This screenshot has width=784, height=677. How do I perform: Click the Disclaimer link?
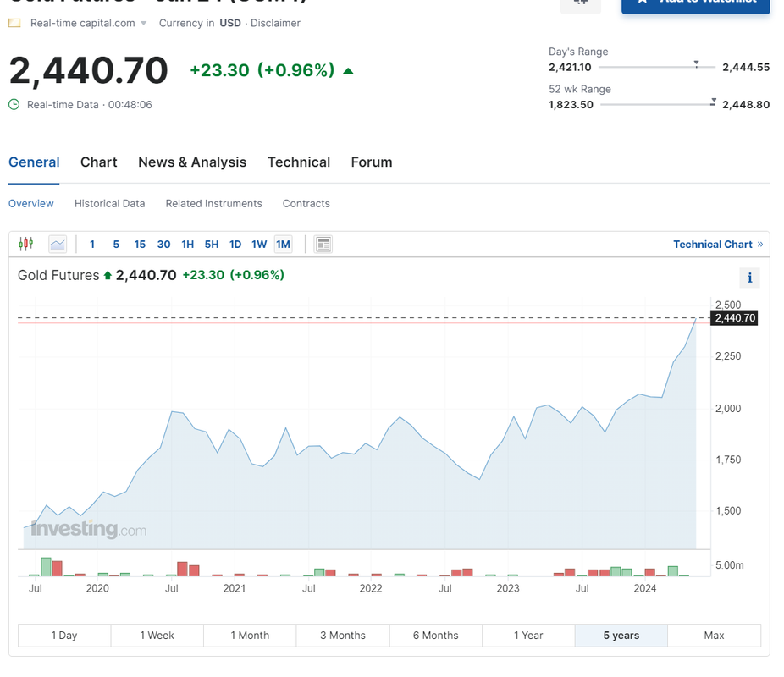point(275,23)
